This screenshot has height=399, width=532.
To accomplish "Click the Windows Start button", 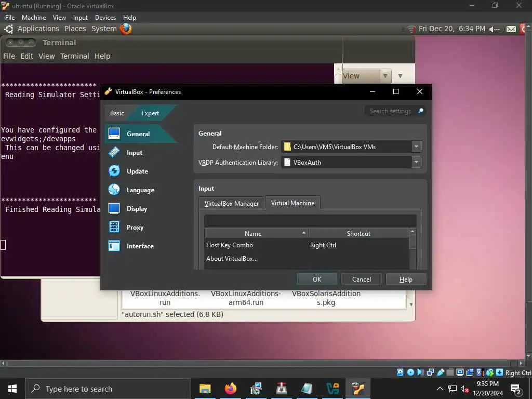I will (12, 389).
